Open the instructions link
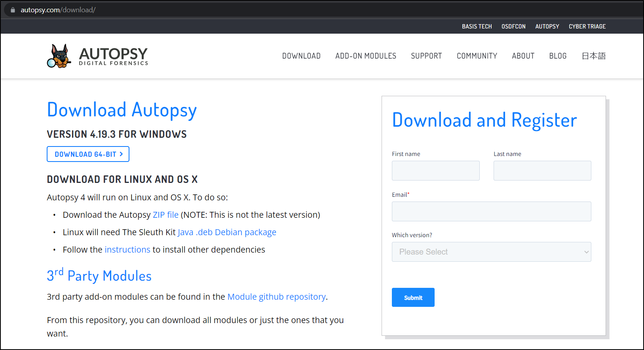644x350 pixels. point(127,249)
